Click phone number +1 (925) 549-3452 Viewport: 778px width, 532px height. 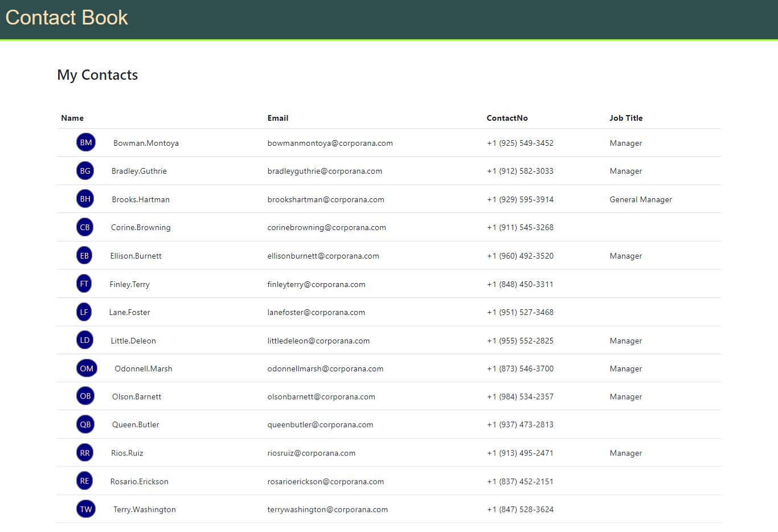pyautogui.click(x=520, y=143)
